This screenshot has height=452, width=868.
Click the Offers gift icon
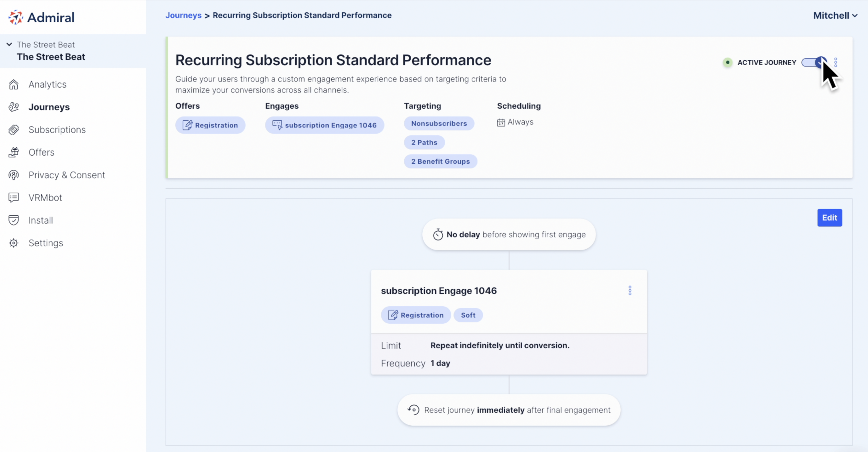click(x=13, y=152)
